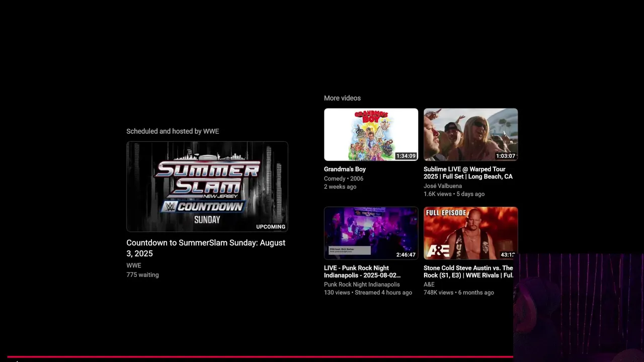The image size is (644, 362).
Task: Open the A&E channel name link
Action: (x=429, y=285)
